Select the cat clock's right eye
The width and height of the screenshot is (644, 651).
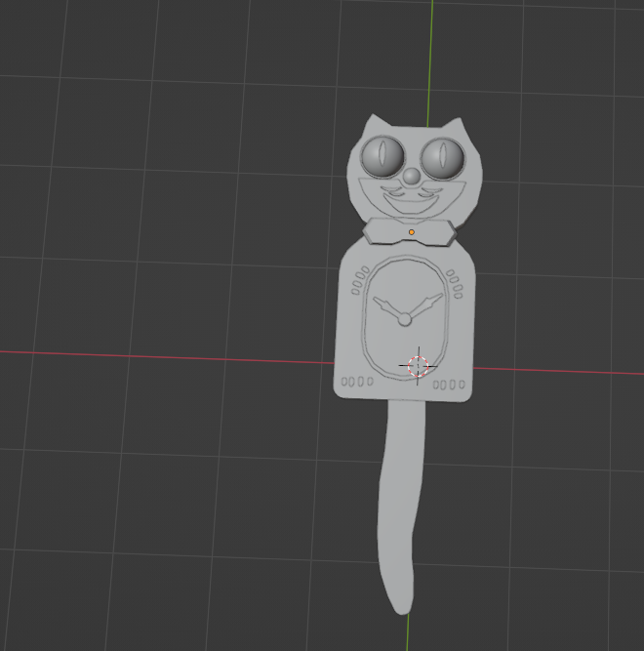[x=442, y=159]
